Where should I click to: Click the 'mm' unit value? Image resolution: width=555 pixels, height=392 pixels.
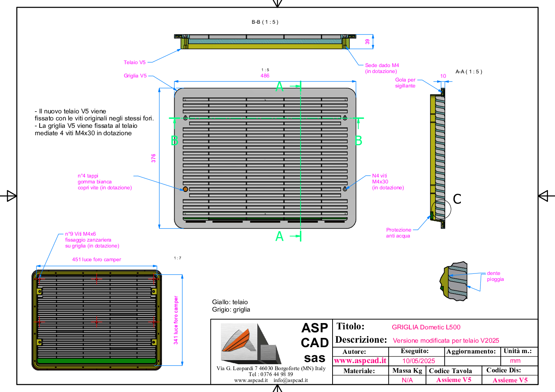pos(515,361)
